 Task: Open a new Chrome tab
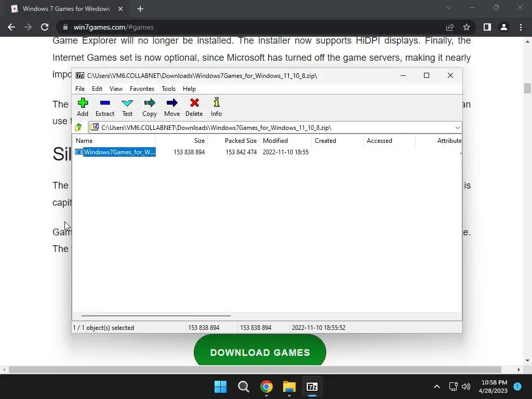[140, 9]
